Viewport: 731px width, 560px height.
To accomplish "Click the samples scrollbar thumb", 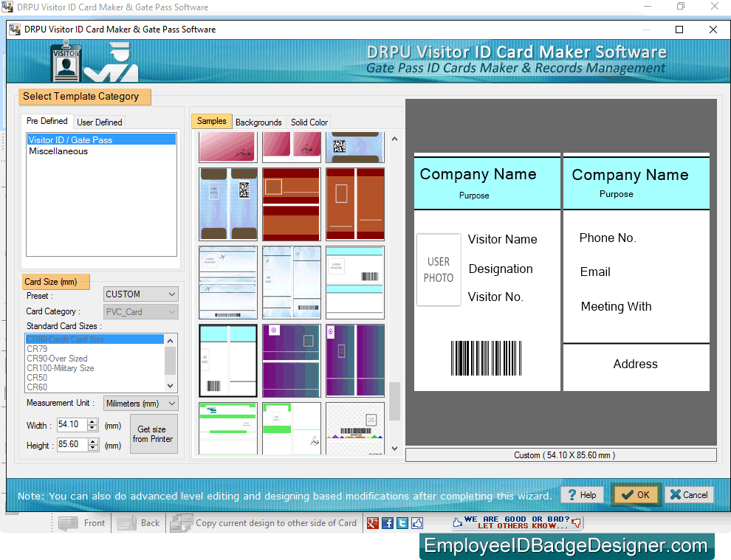I will [x=394, y=401].
